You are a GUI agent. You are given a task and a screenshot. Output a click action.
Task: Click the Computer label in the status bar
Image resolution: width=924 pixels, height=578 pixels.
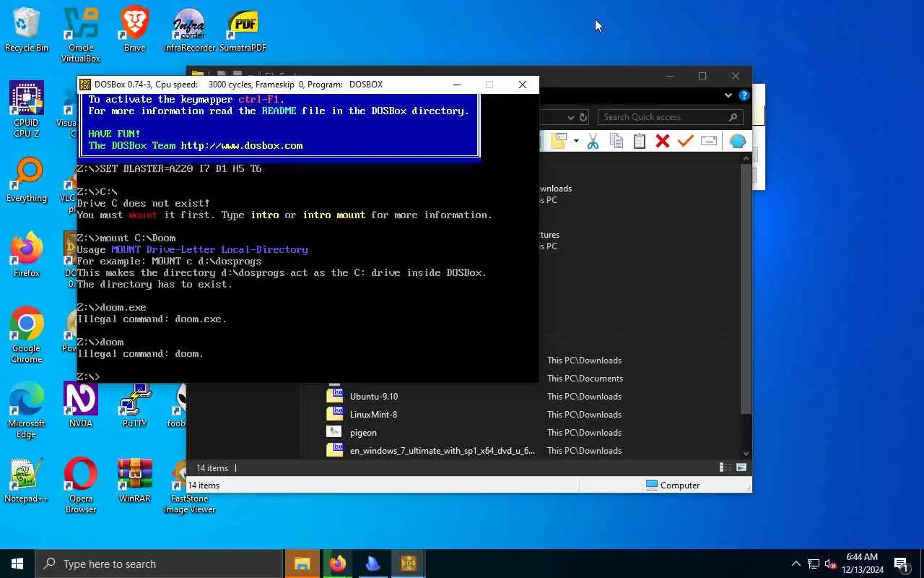coord(680,485)
